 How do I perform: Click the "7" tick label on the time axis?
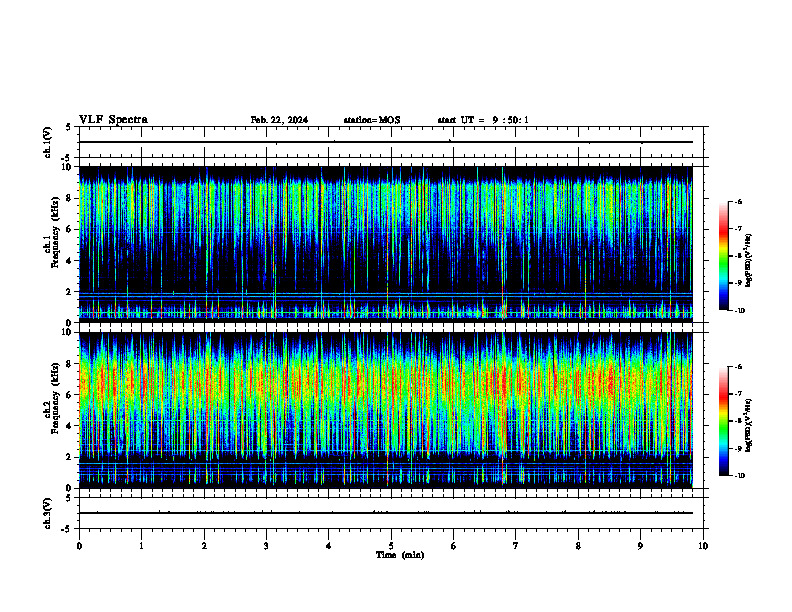click(516, 546)
